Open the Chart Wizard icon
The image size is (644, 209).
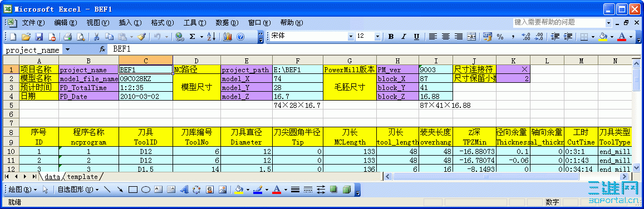(x=228, y=37)
